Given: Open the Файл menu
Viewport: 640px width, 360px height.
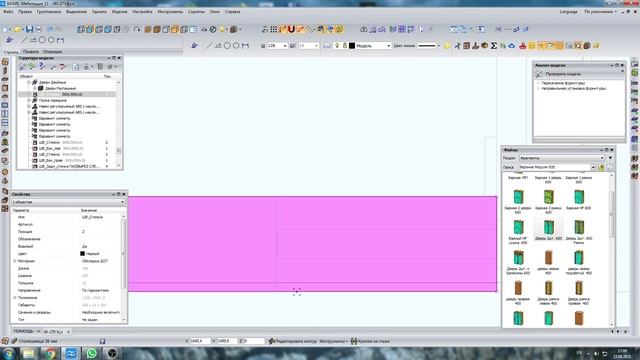Looking at the screenshot, I should click(8, 12).
